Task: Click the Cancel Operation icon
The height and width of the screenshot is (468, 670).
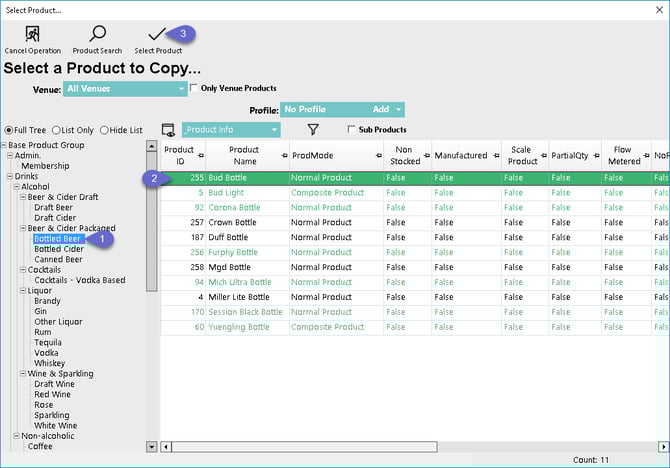Action: point(32,35)
